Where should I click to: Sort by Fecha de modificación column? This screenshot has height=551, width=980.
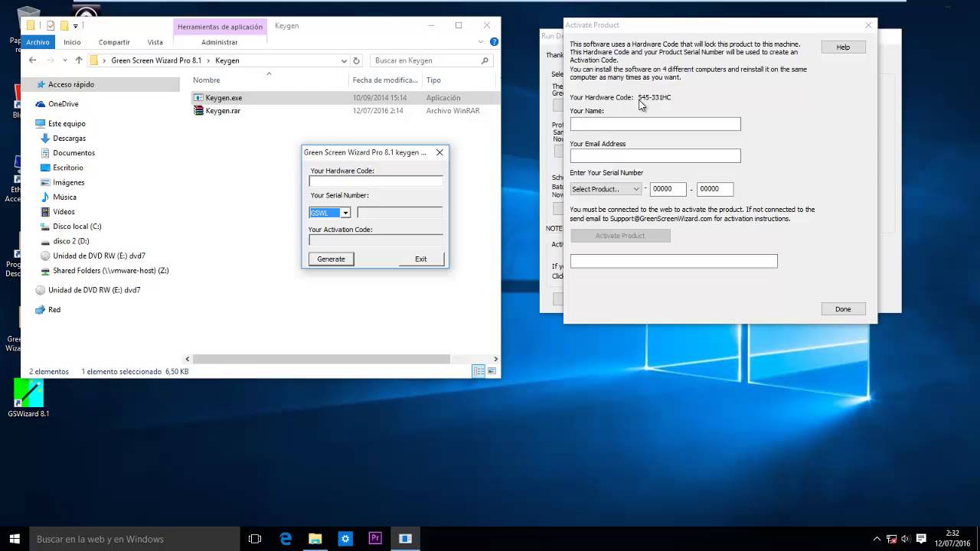click(x=384, y=80)
